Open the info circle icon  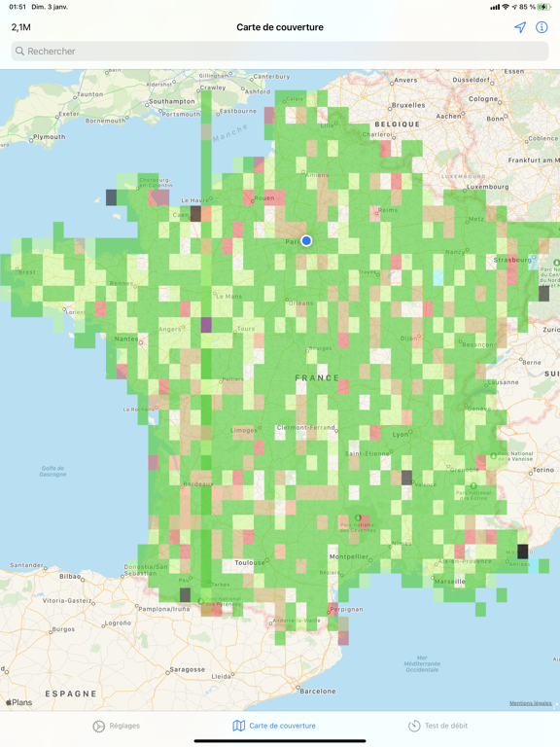[x=542, y=27]
